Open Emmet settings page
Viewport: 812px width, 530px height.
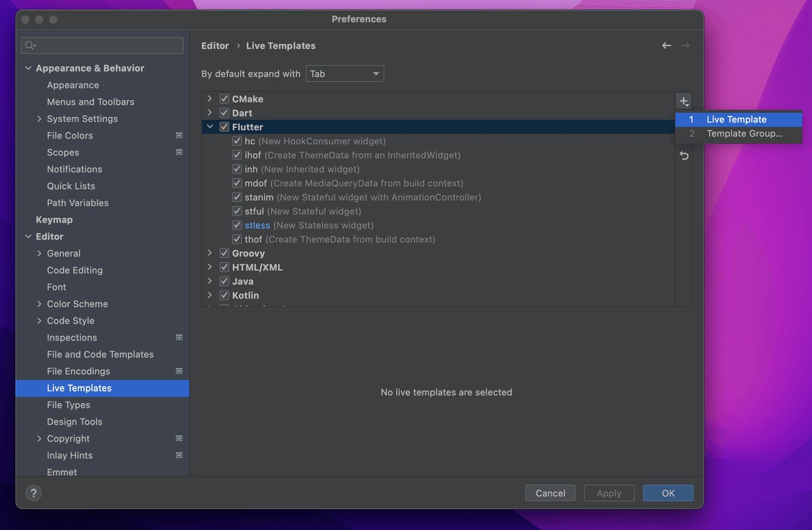pyautogui.click(x=62, y=472)
